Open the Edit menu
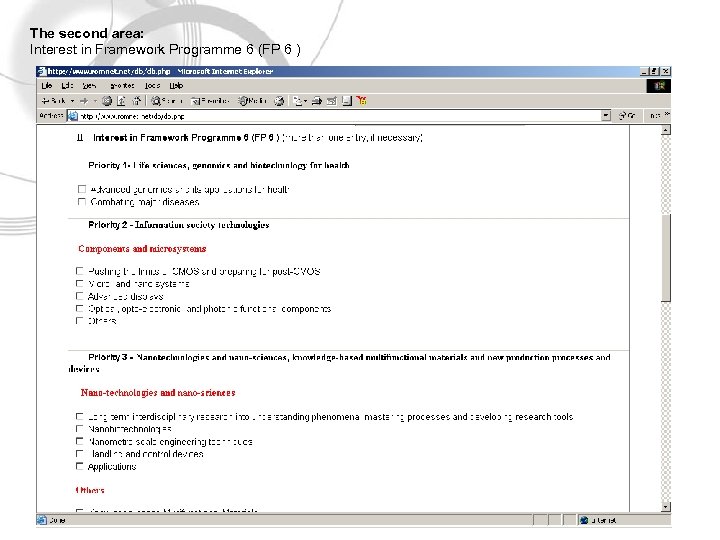 click(x=68, y=85)
